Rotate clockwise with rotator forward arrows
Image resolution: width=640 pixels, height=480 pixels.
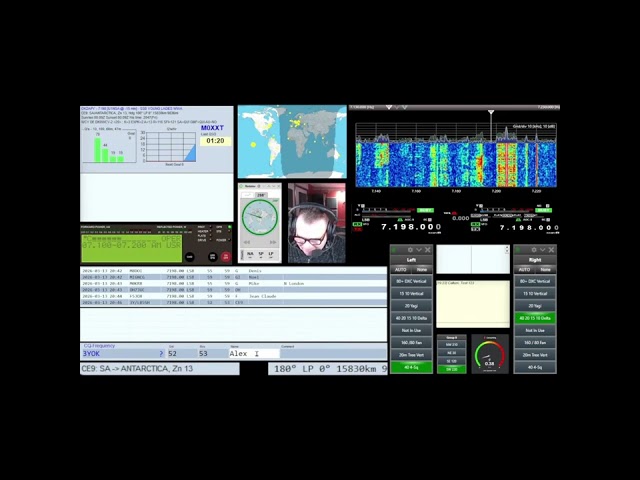pos(273,242)
